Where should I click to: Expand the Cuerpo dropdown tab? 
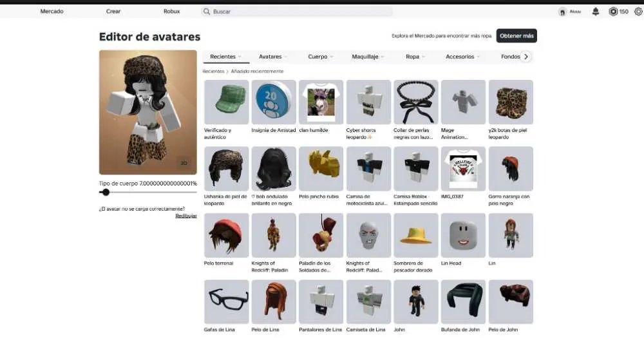click(x=321, y=57)
